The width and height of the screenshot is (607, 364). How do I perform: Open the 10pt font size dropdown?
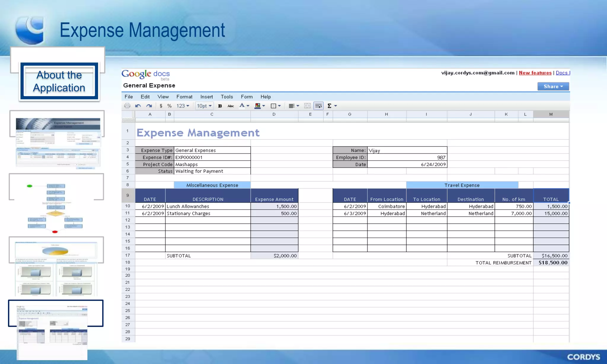pyautogui.click(x=204, y=106)
